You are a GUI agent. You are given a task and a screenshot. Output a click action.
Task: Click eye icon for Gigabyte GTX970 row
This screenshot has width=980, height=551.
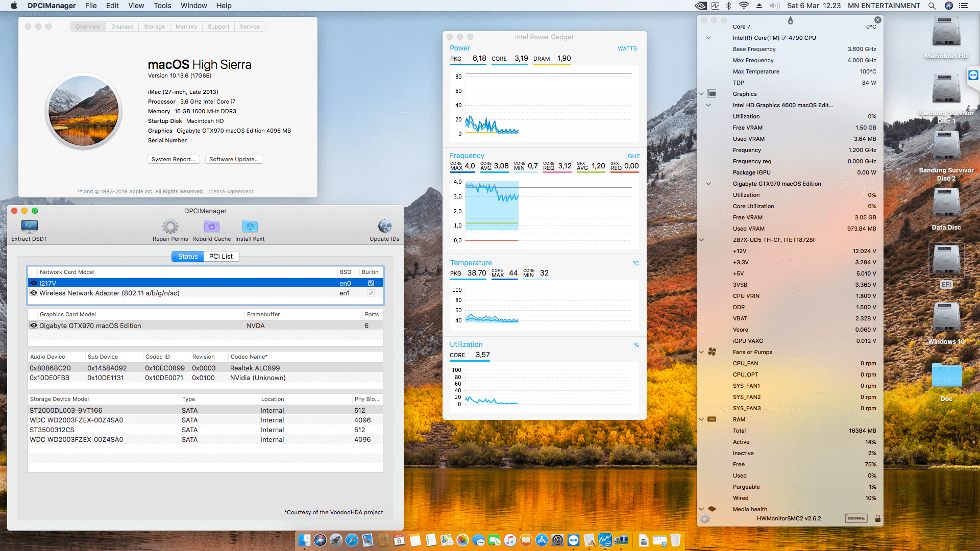pyautogui.click(x=34, y=325)
